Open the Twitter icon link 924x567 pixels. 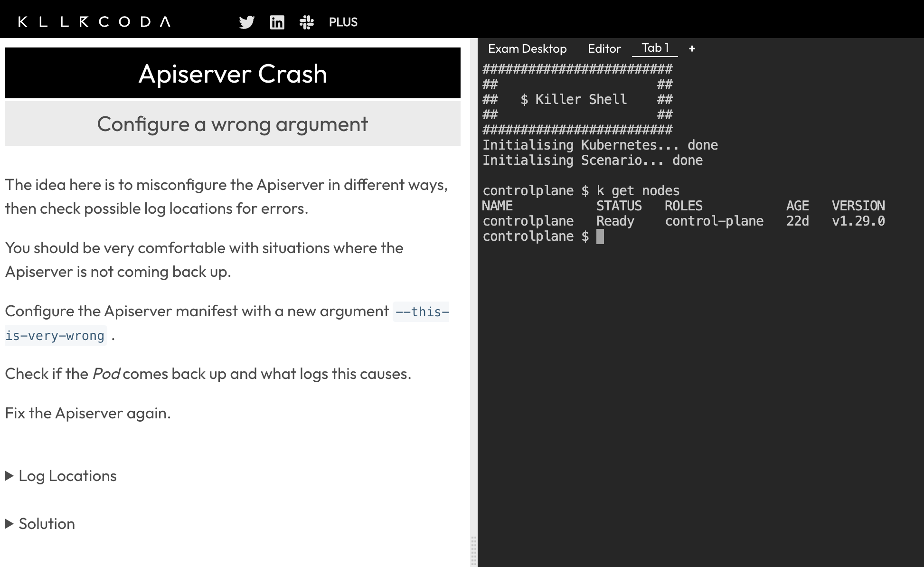click(x=246, y=22)
